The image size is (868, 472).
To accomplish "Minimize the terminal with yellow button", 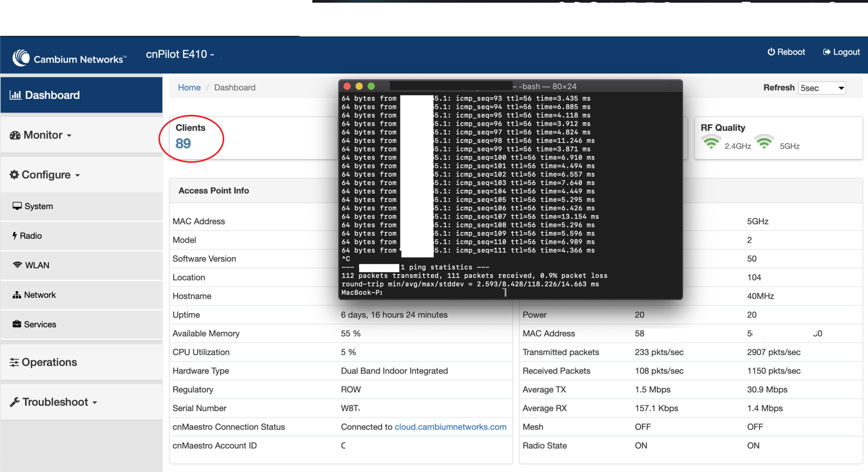I will coord(359,86).
